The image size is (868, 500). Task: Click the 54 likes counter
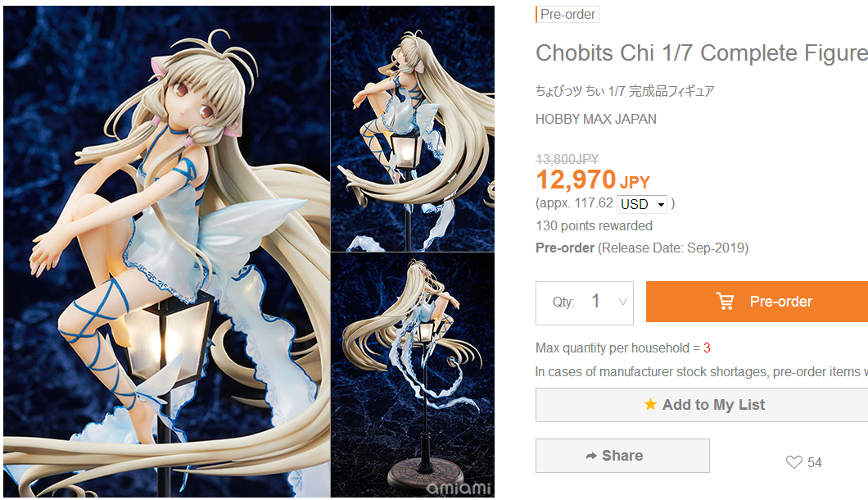[814, 462]
